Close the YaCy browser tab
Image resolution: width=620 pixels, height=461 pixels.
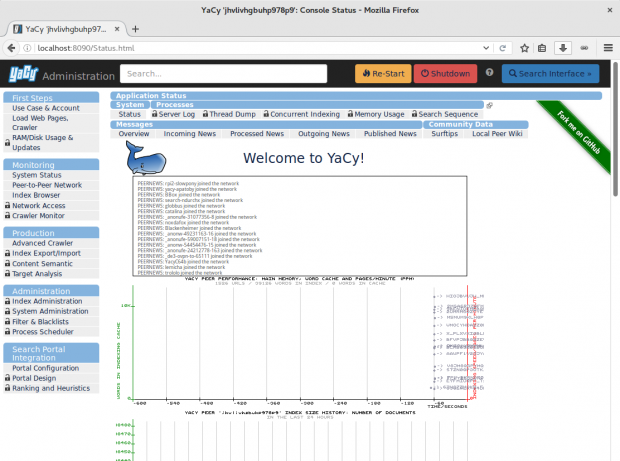pos(117,29)
